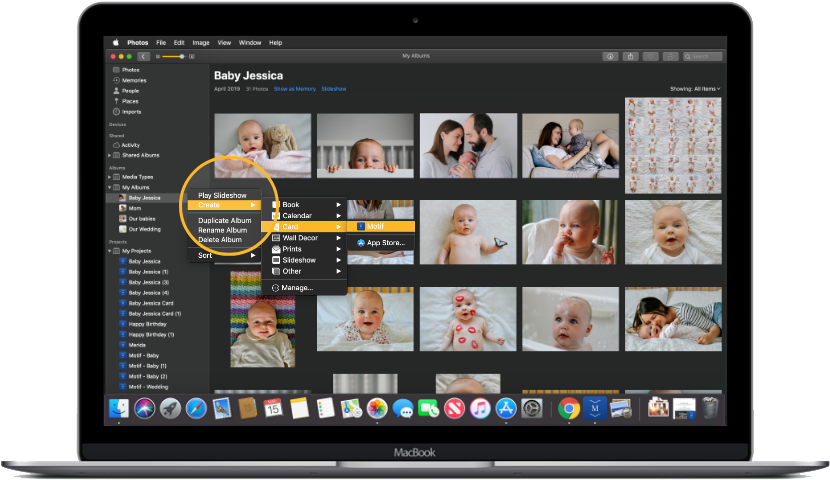Open the Prints submenu under Create
The width and height of the screenshot is (830, 480).
click(x=304, y=249)
